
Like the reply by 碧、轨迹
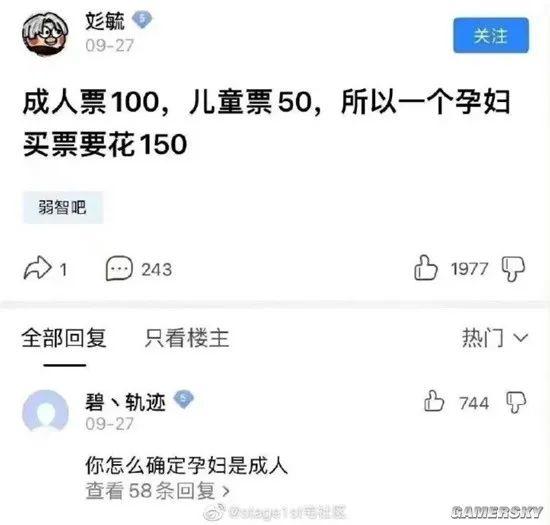(x=434, y=401)
